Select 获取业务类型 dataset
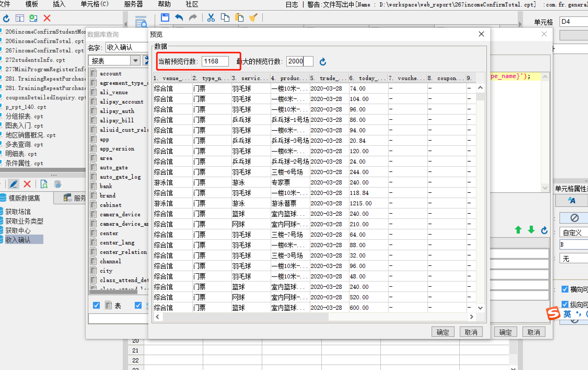 tap(24, 221)
